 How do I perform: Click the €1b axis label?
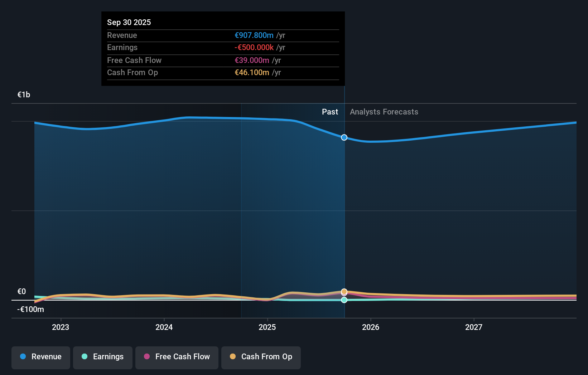[x=23, y=94]
